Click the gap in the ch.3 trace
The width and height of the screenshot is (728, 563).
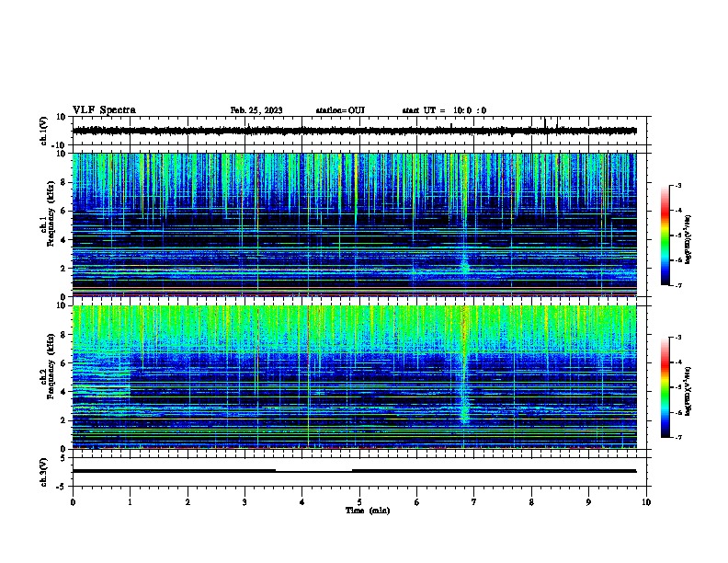click(313, 471)
